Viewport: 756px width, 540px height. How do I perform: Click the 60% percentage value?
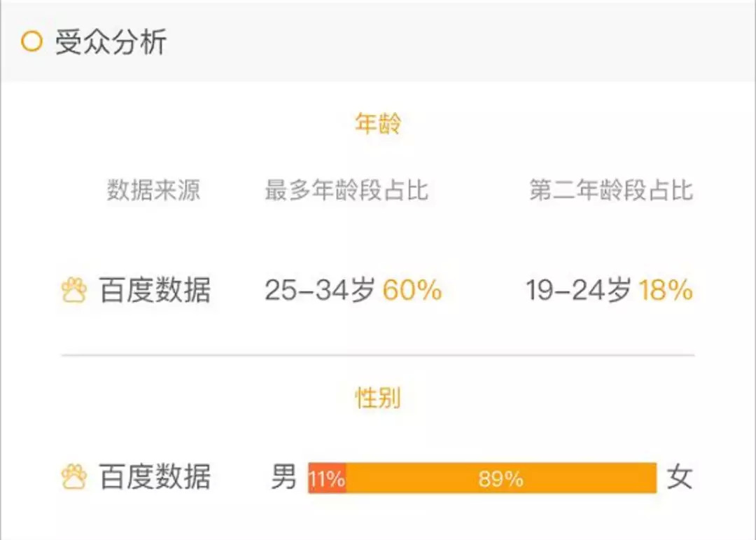click(x=412, y=291)
